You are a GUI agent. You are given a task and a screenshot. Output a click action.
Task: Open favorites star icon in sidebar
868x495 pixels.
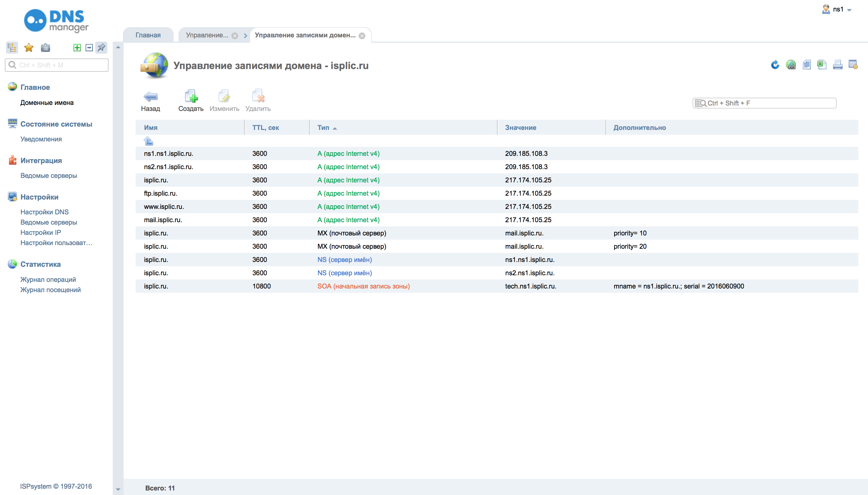29,48
